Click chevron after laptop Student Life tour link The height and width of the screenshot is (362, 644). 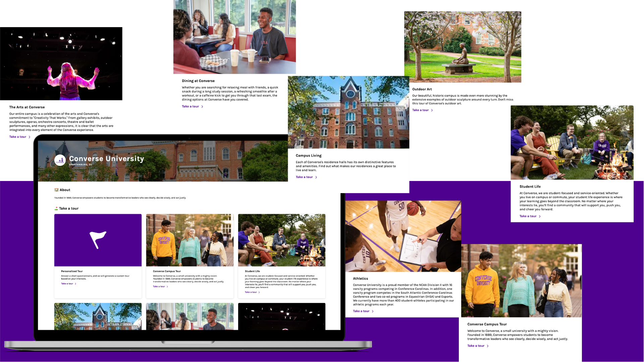259,292
